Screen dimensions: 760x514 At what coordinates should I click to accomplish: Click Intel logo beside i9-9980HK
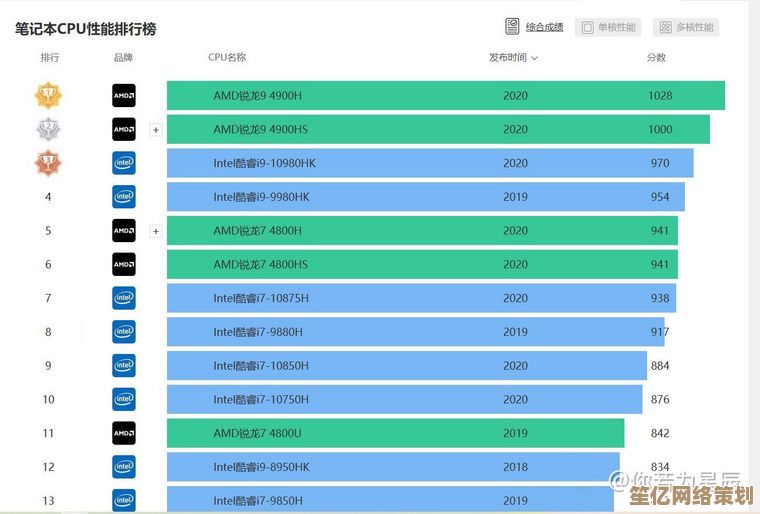click(x=124, y=197)
